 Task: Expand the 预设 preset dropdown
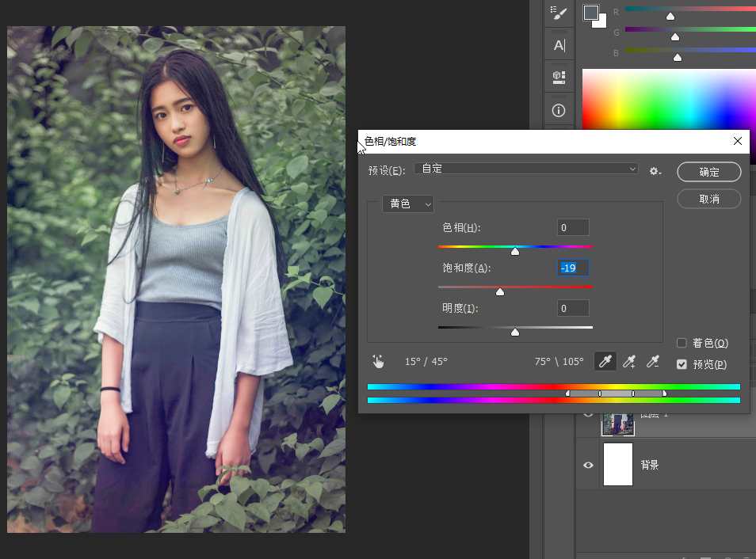coord(526,169)
